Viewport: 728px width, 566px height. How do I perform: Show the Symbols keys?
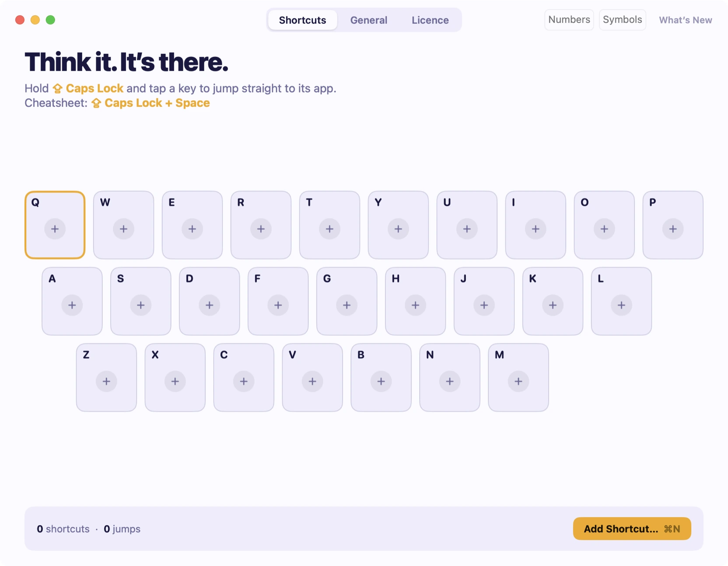pyautogui.click(x=623, y=20)
